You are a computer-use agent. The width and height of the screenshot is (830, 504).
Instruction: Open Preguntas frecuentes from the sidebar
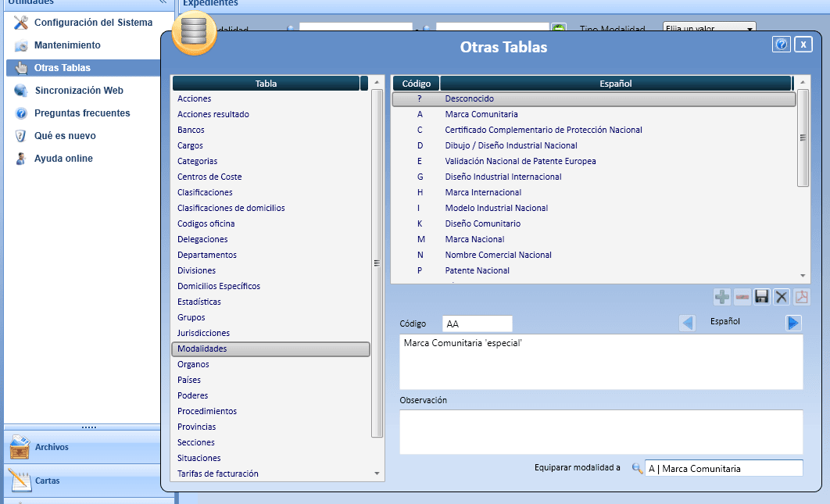tap(83, 113)
